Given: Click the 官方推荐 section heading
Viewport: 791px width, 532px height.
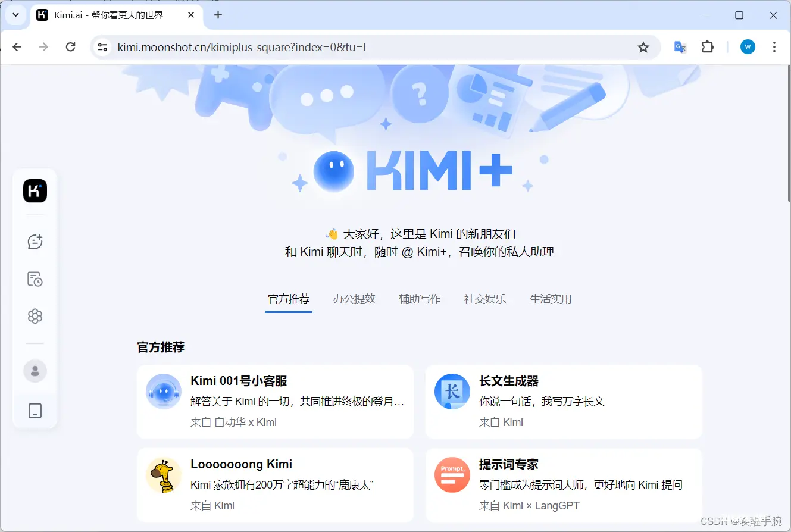Looking at the screenshot, I should pos(161,348).
